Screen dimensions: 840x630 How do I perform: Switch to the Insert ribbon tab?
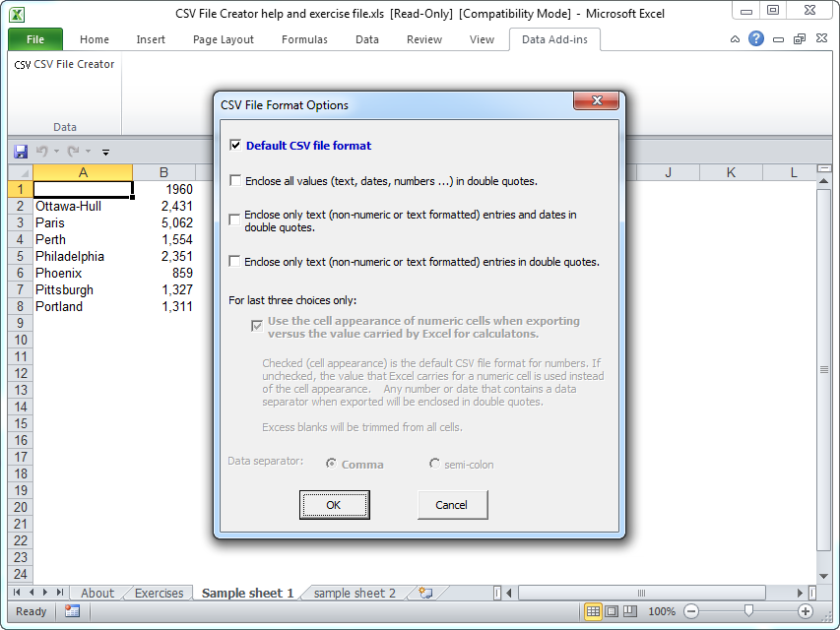click(151, 39)
